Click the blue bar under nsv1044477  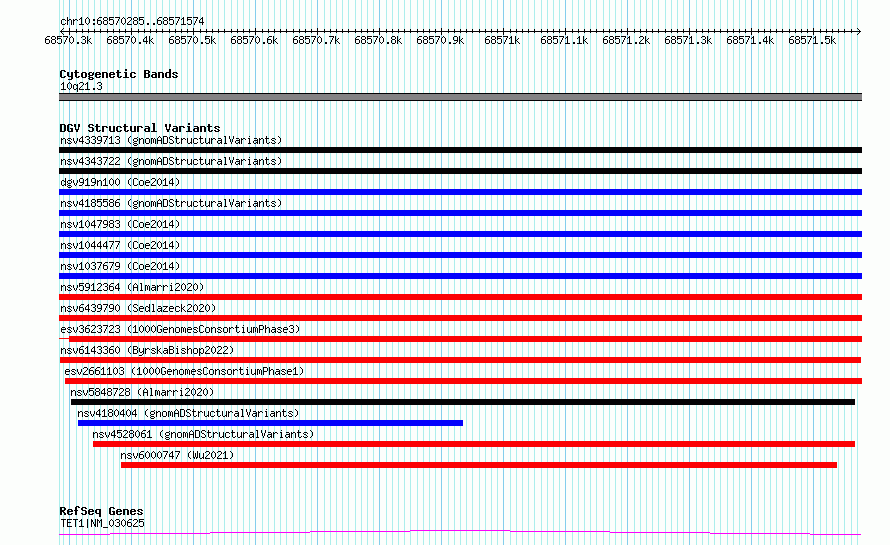tap(460, 255)
